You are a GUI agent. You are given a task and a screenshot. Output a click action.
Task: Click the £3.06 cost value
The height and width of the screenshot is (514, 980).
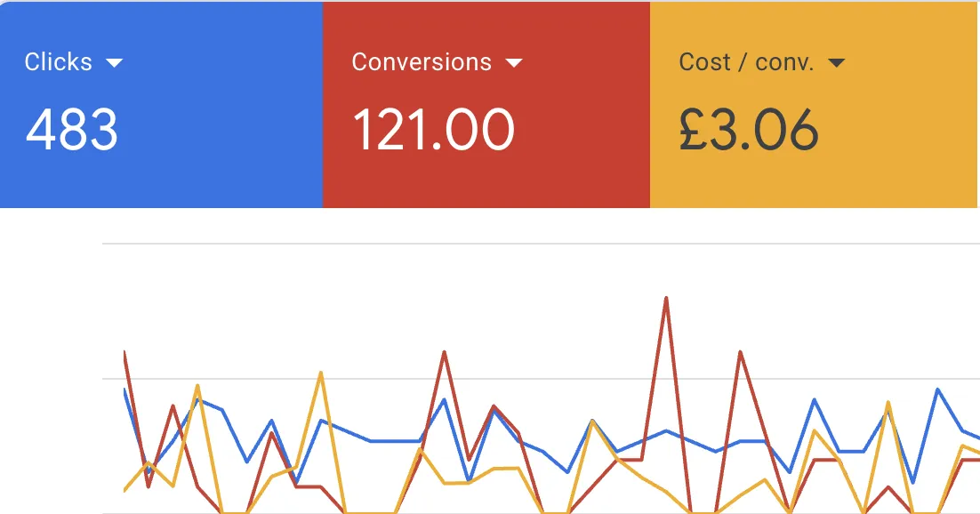[x=748, y=130]
